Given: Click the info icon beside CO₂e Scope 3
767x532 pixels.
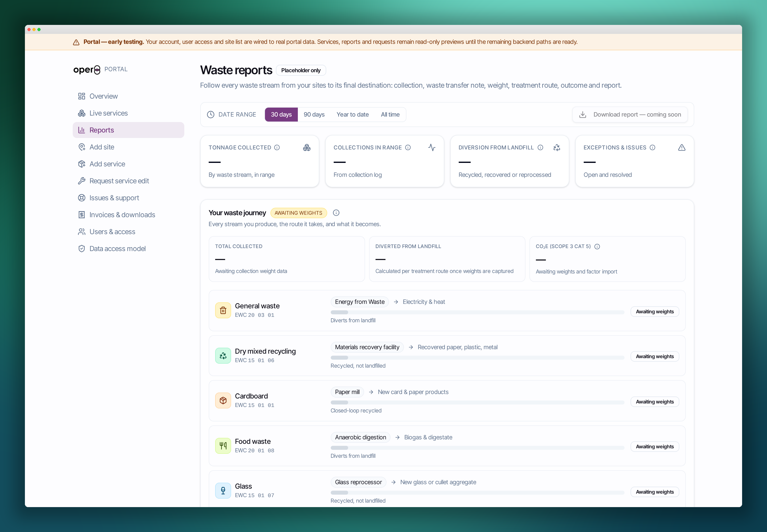Looking at the screenshot, I should point(597,247).
